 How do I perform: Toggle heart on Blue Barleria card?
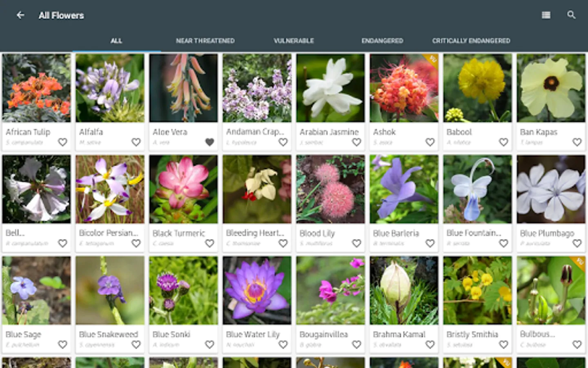pos(430,243)
